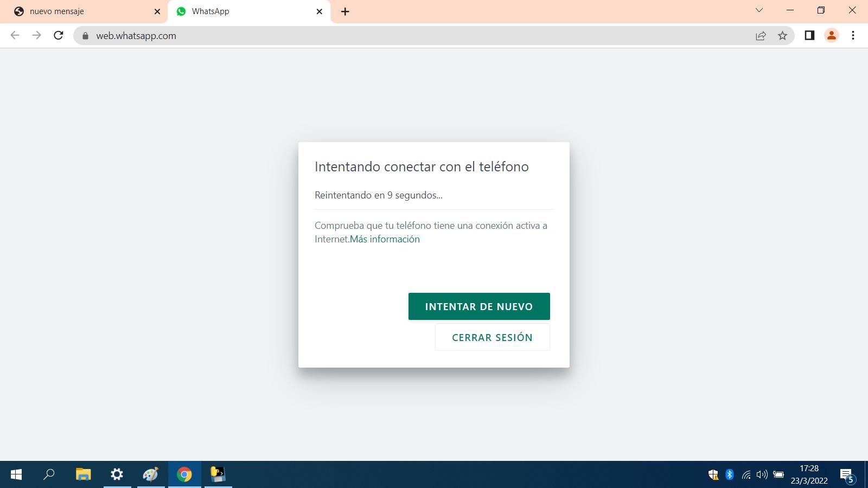Open the notification center icon
This screenshot has height=488, width=868.
coord(847,476)
